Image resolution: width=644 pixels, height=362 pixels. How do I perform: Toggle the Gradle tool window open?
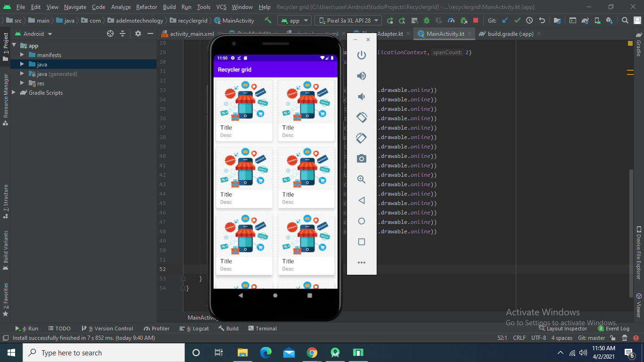pyautogui.click(x=639, y=45)
